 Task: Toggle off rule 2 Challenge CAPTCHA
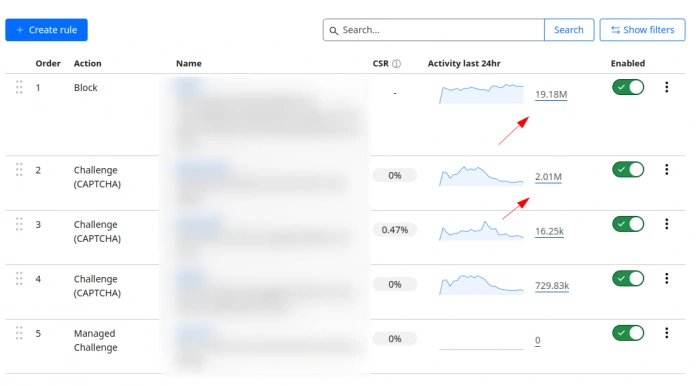628,169
